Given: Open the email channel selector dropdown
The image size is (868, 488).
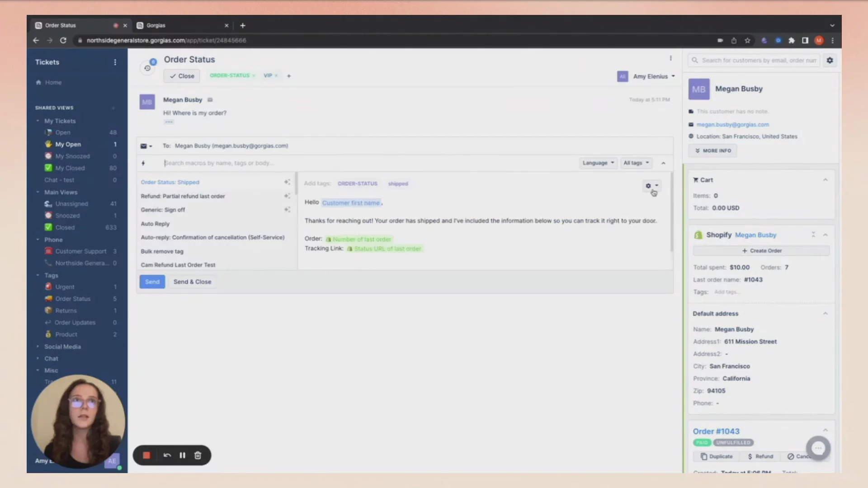Looking at the screenshot, I should [146, 146].
